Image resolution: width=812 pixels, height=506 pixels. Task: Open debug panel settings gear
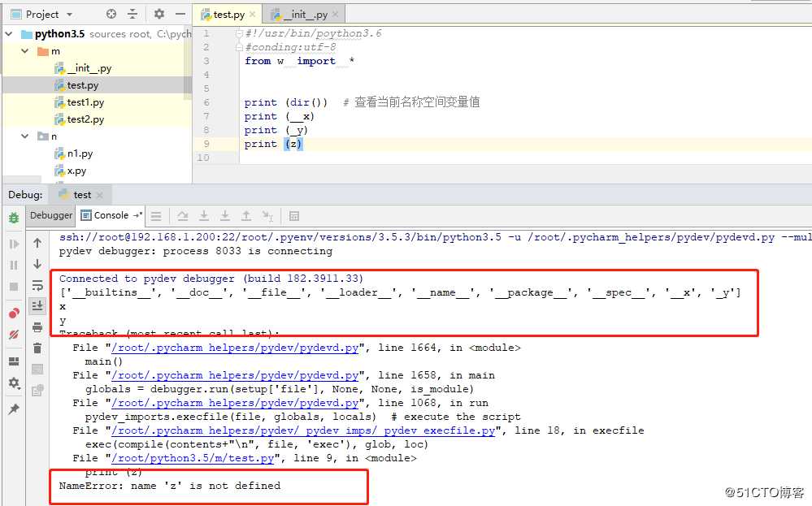(14, 383)
